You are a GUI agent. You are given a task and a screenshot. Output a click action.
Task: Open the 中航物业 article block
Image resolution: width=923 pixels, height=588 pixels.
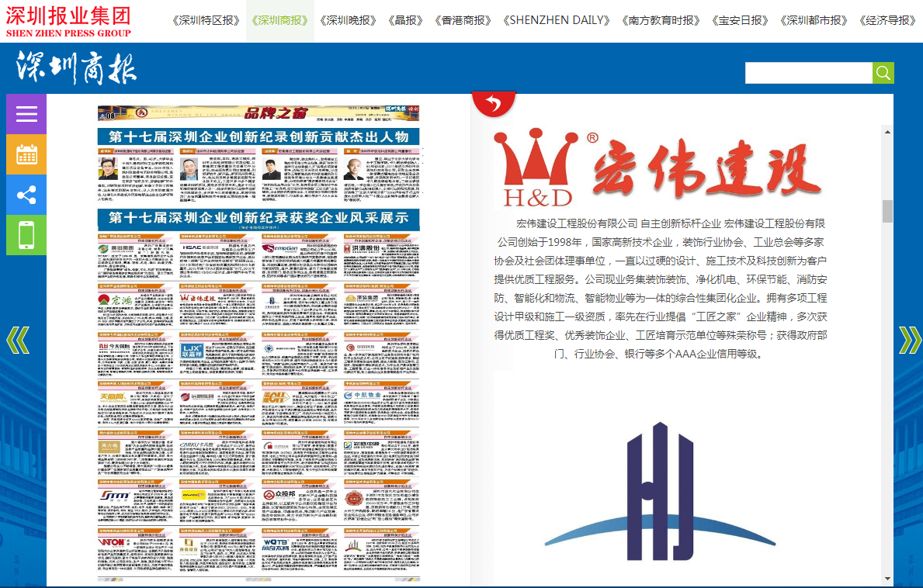(381, 403)
